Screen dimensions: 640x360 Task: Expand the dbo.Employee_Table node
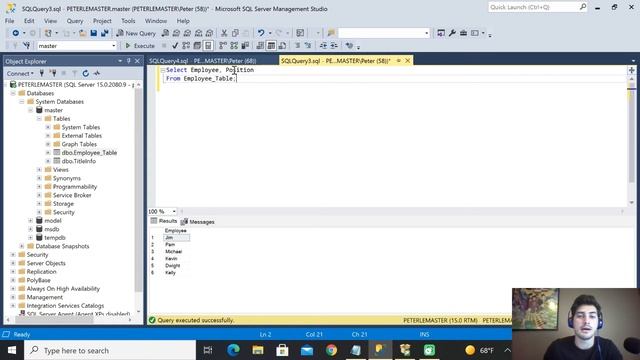click(x=48, y=153)
